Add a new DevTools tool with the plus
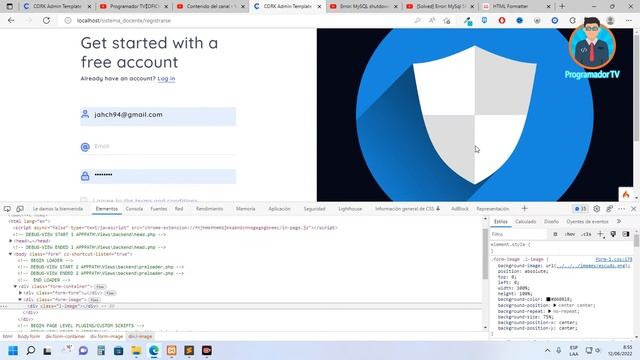The height and width of the screenshot is (360, 640). point(524,209)
